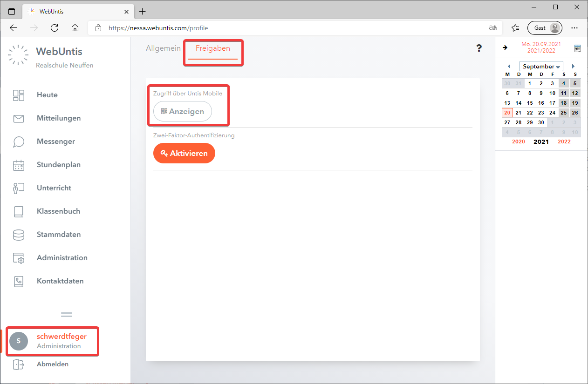The image size is (588, 384).
Task: Switch to the Allgemein tab
Action: click(163, 48)
